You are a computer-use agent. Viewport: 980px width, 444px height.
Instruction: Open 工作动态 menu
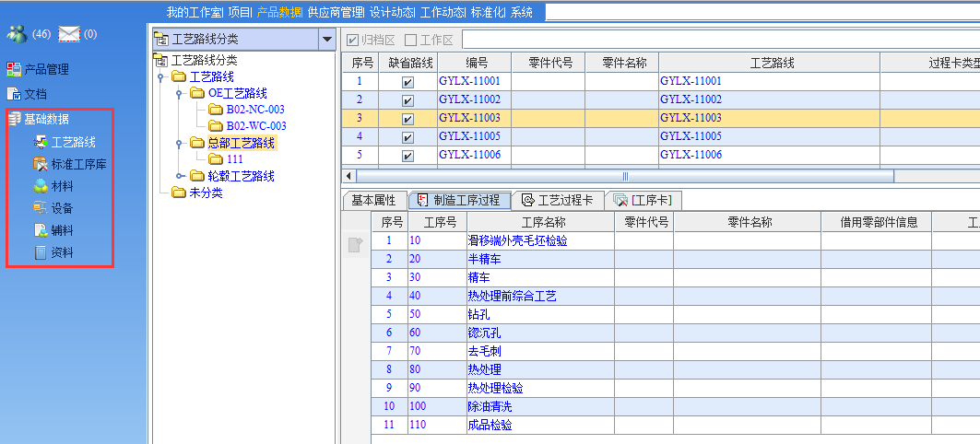pos(443,12)
